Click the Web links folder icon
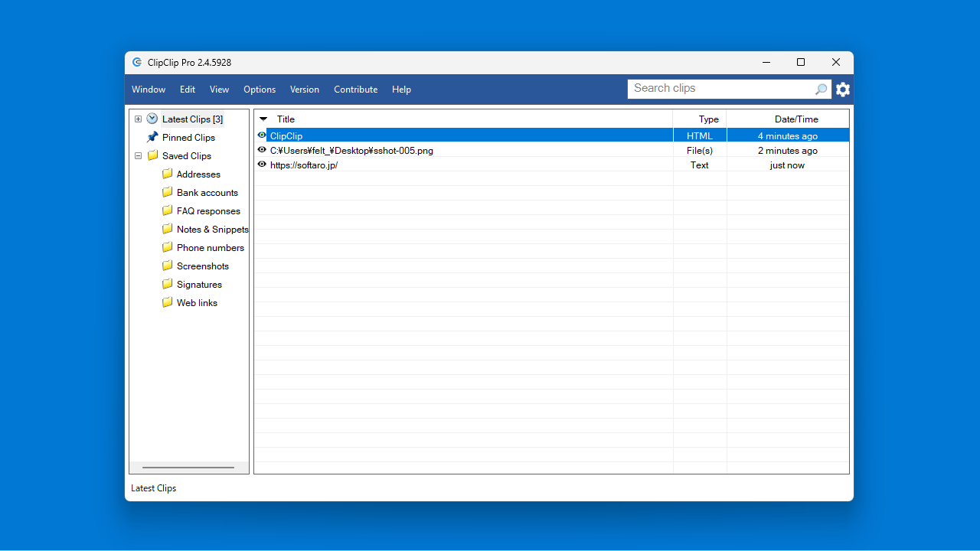Screen dimensions: 980x551 point(167,302)
